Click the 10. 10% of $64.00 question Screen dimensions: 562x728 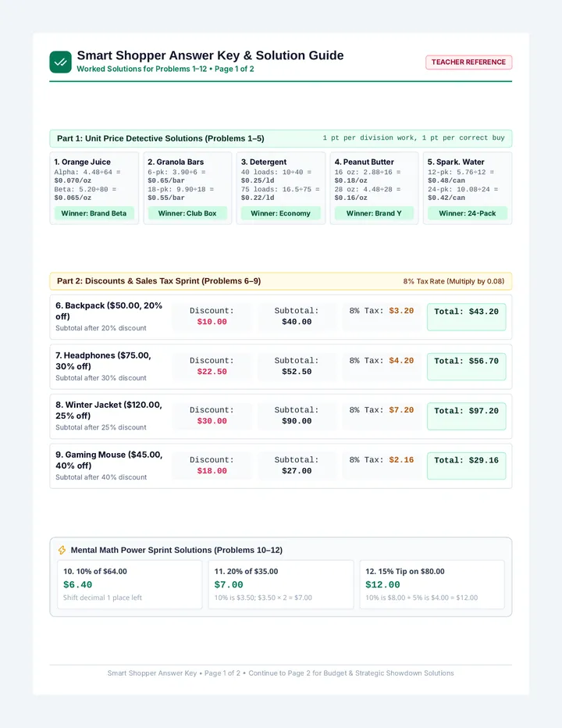[95, 572]
